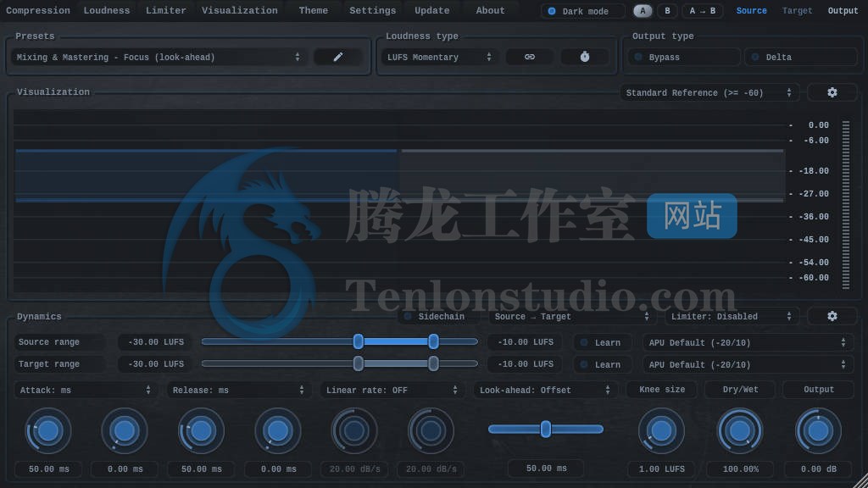Select state B
Image resolution: width=868 pixels, height=488 pixels.
pos(667,10)
